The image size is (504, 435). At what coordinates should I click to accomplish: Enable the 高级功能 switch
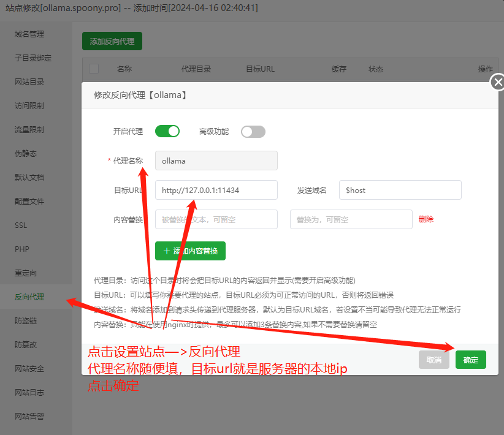click(253, 132)
